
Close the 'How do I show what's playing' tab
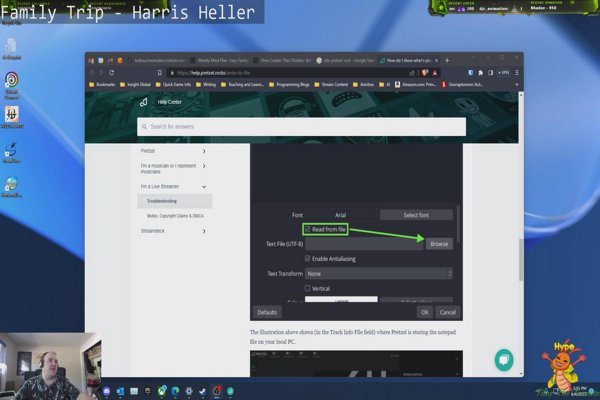point(437,60)
